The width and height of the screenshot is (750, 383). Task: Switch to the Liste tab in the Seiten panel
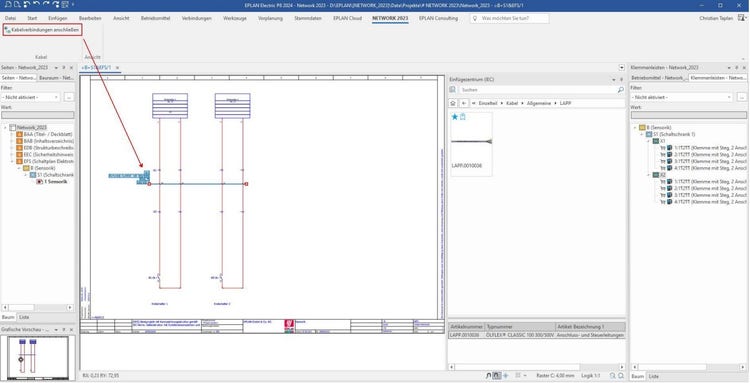point(24,317)
